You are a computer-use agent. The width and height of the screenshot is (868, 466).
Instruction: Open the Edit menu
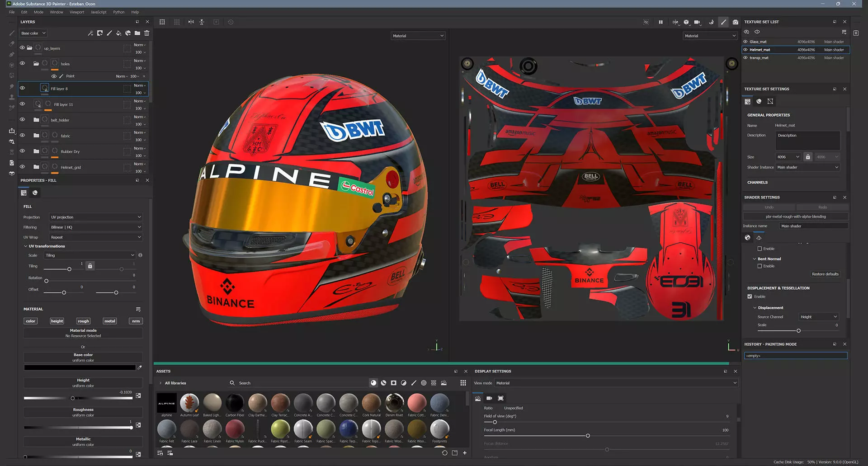tap(24, 12)
